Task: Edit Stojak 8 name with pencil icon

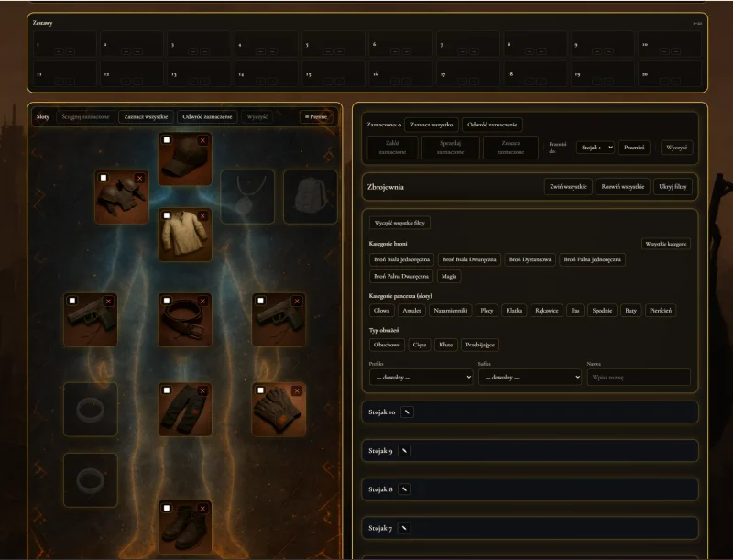Action: (403, 489)
